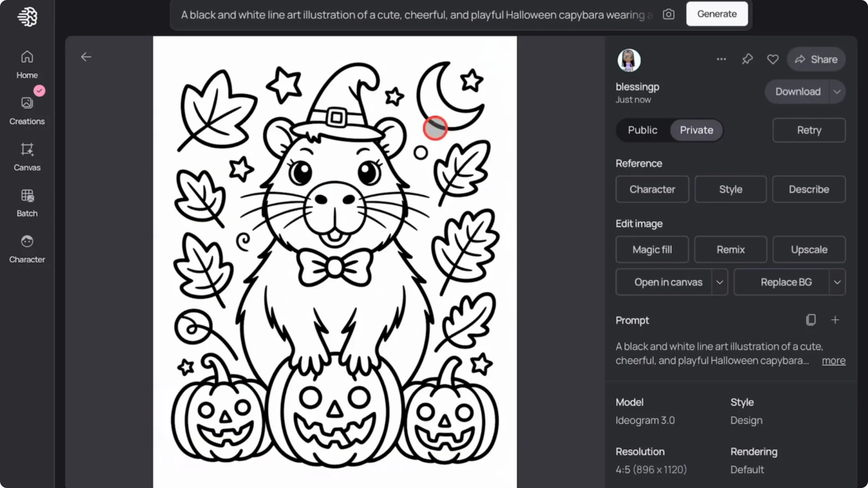Click the camera icon in prompt bar
Viewport: 868px width, 488px height.
pyautogui.click(x=669, y=14)
